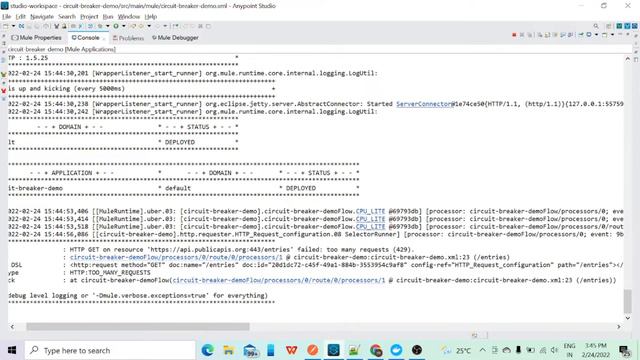
Task: Click Open Console icon
Action: click(x=604, y=35)
